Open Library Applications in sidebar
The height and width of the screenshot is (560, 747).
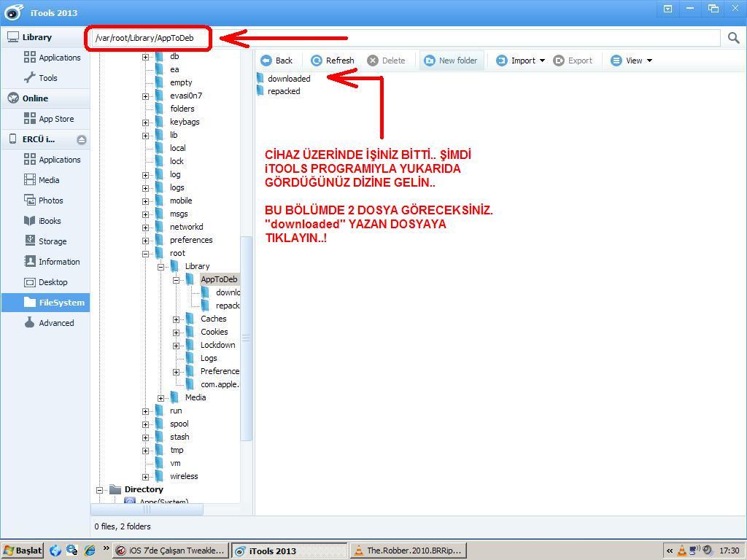53,58
